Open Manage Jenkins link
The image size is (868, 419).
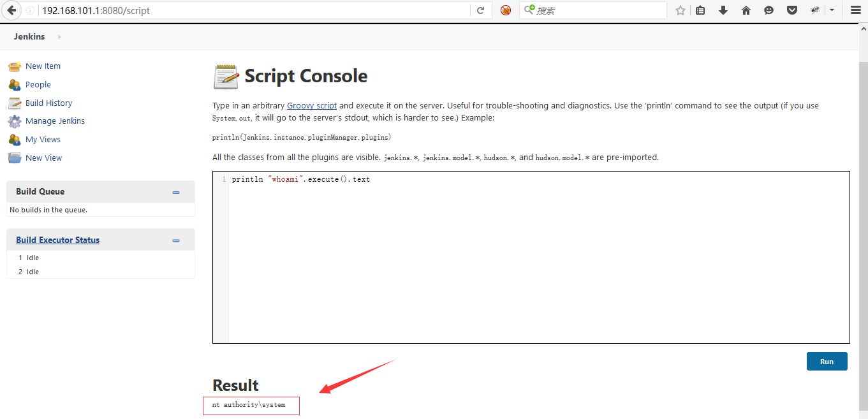(55, 121)
